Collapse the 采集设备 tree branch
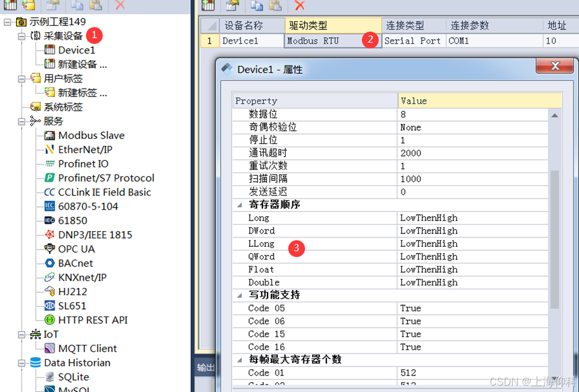Image resolution: width=579 pixels, height=392 pixels. click(21, 36)
